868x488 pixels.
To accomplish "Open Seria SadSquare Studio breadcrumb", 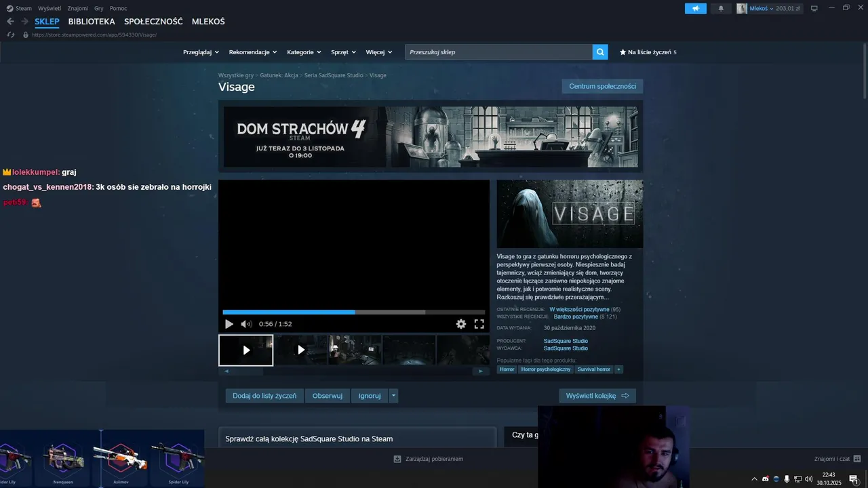I will (x=334, y=75).
